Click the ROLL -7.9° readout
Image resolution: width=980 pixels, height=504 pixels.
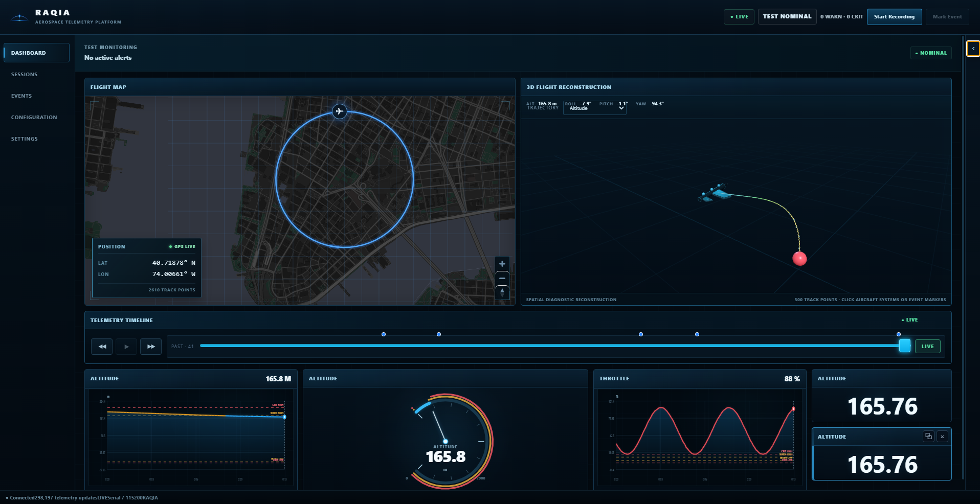point(578,104)
